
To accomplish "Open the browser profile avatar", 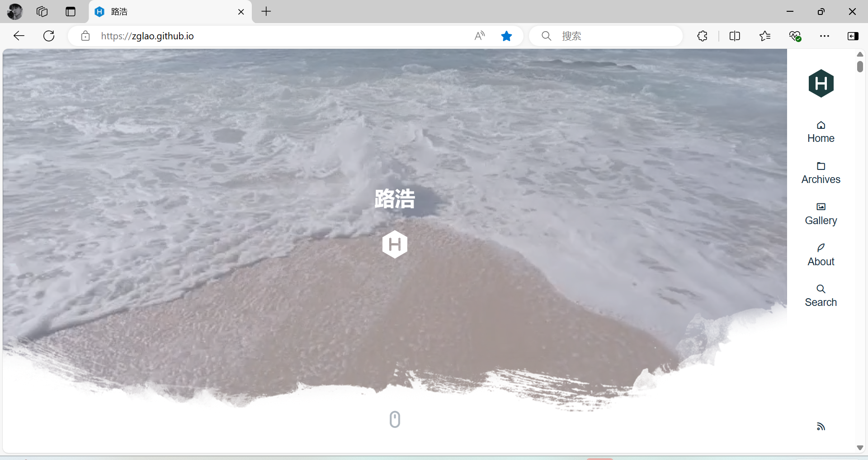I will [x=15, y=12].
